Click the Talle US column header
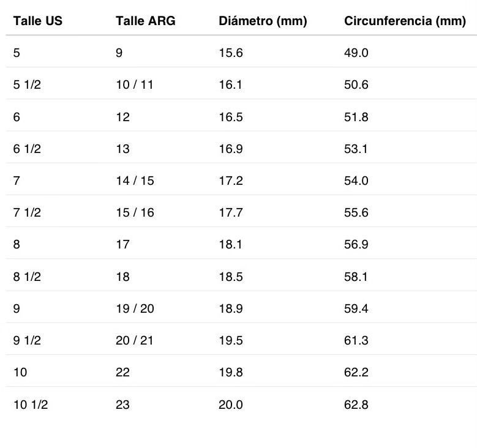Screen dimensions: 477x448 click(38, 21)
